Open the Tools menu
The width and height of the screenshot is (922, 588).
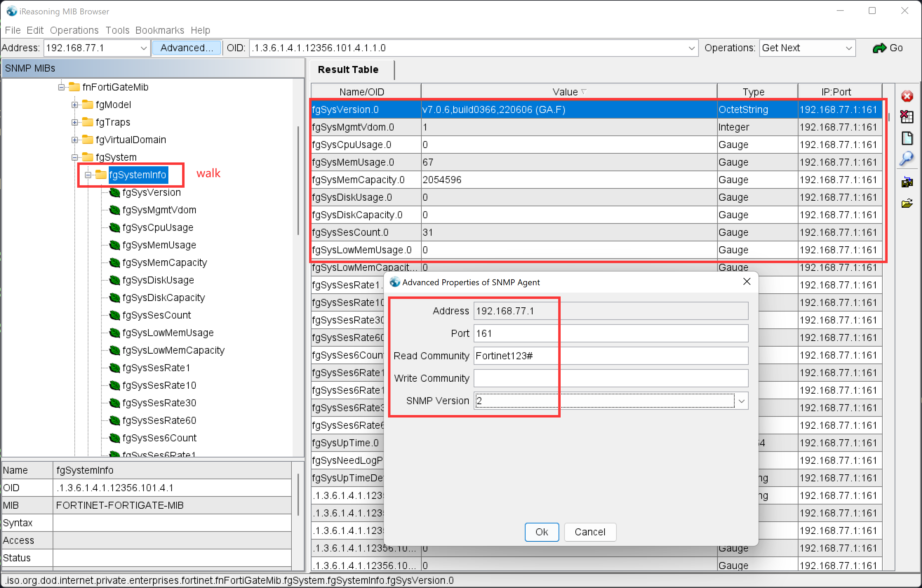tap(117, 30)
